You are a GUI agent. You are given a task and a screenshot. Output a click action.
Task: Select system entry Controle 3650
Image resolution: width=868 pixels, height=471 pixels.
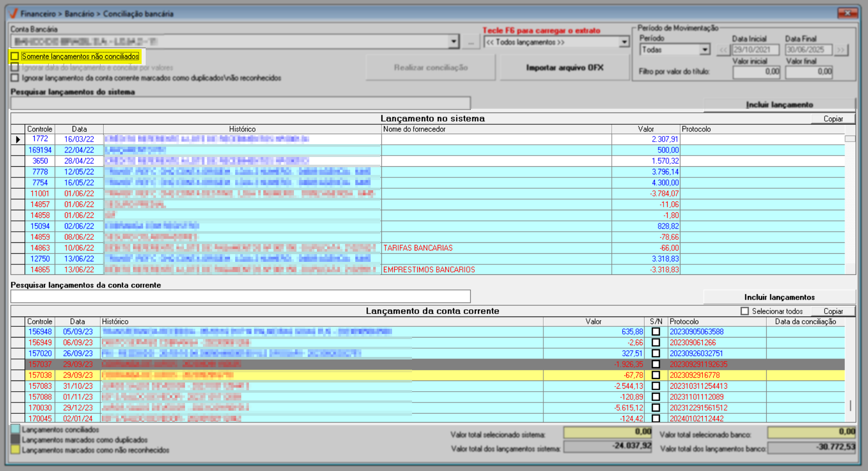40,161
